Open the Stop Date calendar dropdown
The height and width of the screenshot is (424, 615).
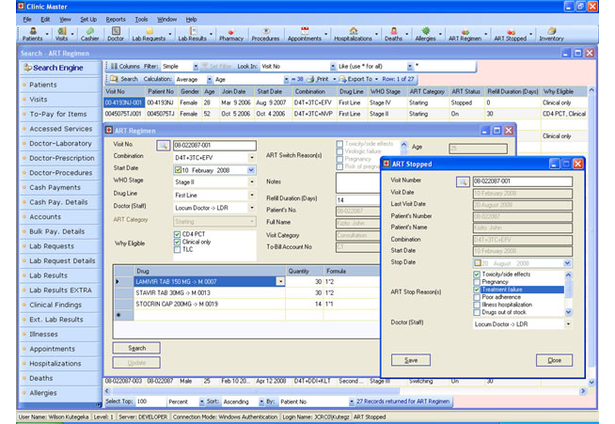[x=567, y=263]
